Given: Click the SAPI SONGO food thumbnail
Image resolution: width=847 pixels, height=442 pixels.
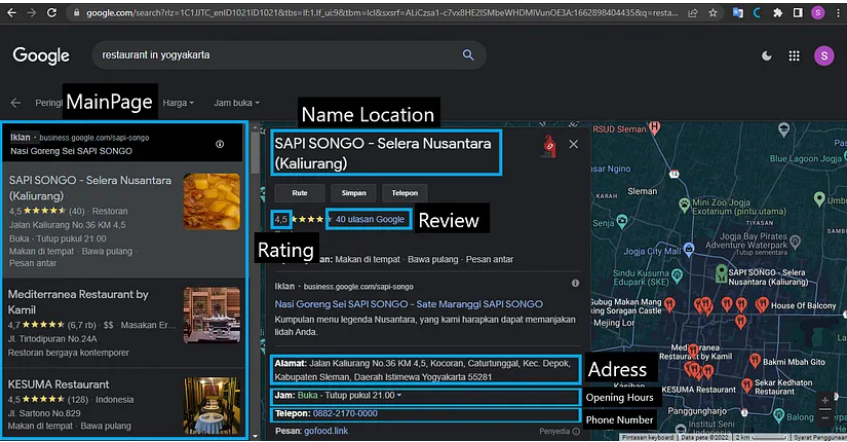Looking at the screenshot, I should pyautogui.click(x=211, y=202).
